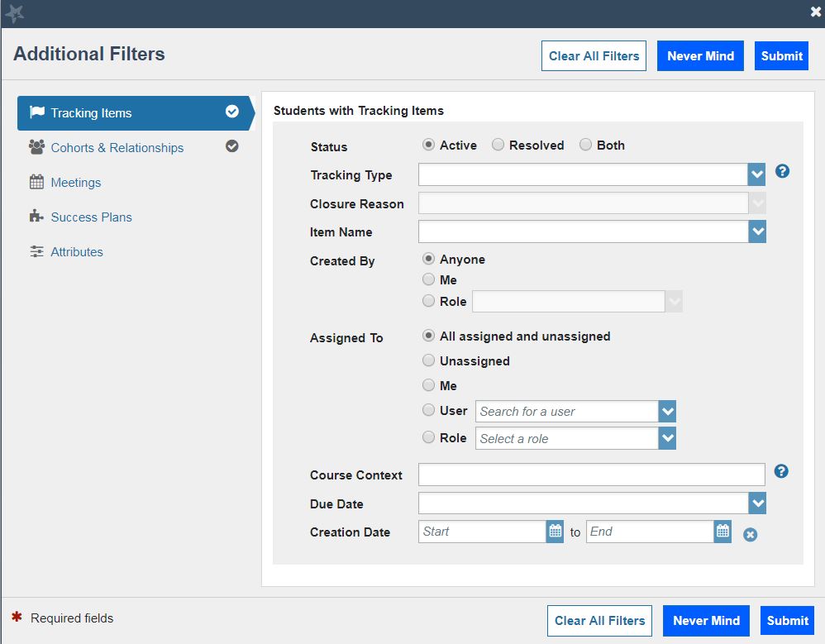Image resolution: width=825 pixels, height=644 pixels.
Task: Choose Created By Role option
Action: [428, 300]
